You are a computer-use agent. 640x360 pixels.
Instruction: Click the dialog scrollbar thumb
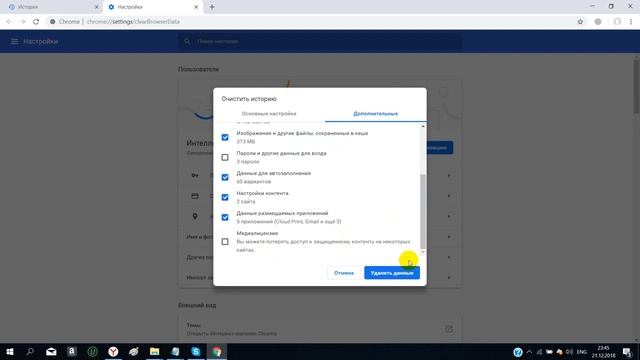[x=423, y=211]
